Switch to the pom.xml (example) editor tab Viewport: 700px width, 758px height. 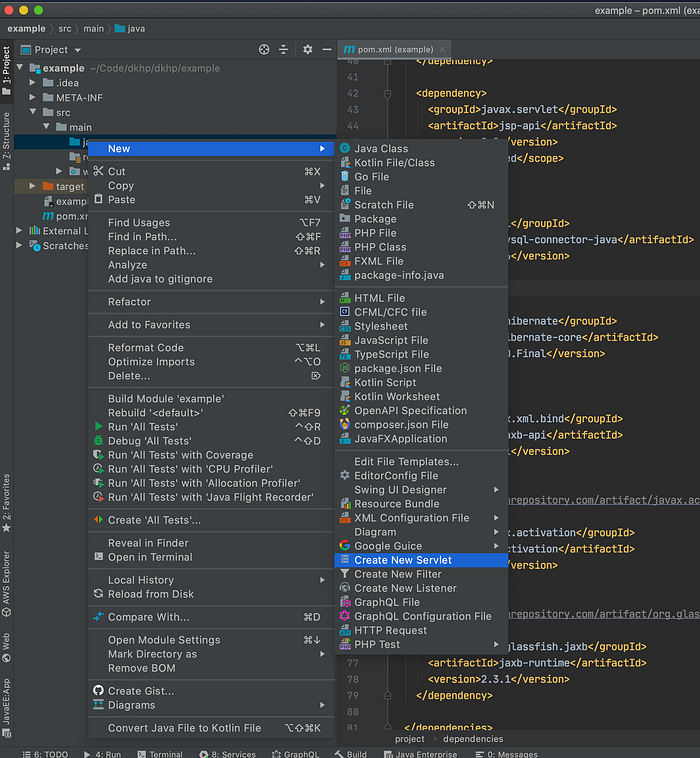(394, 49)
